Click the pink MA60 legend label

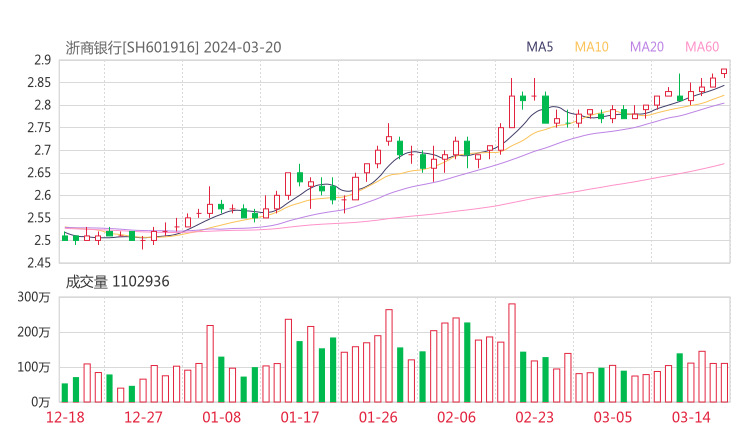[x=701, y=47]
